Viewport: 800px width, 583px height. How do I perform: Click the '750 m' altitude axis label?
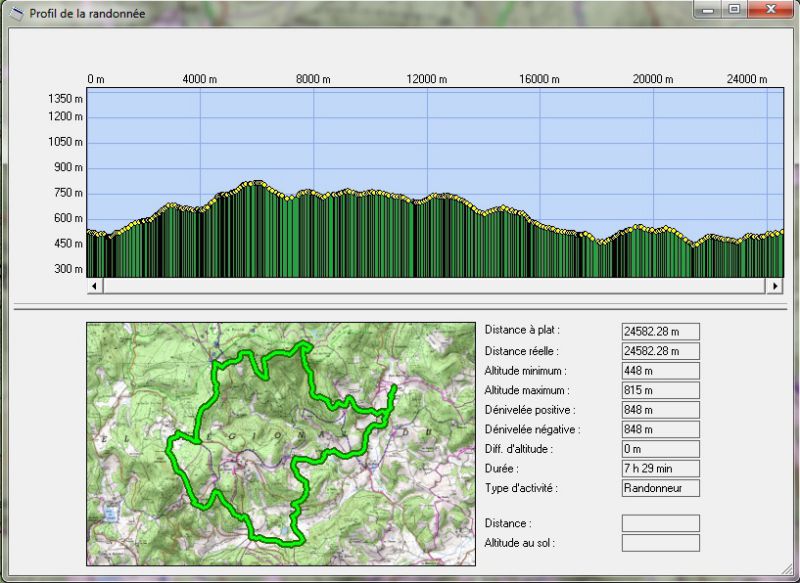(68, 193)
